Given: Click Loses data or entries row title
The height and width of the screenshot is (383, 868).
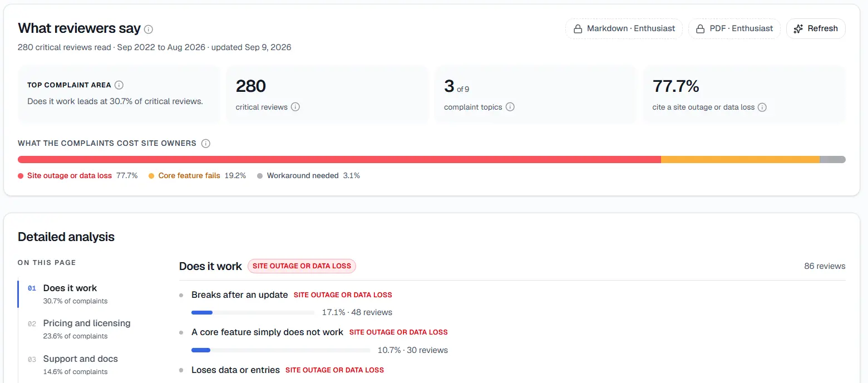Looking at the screenshot, I should coord(235,370).
